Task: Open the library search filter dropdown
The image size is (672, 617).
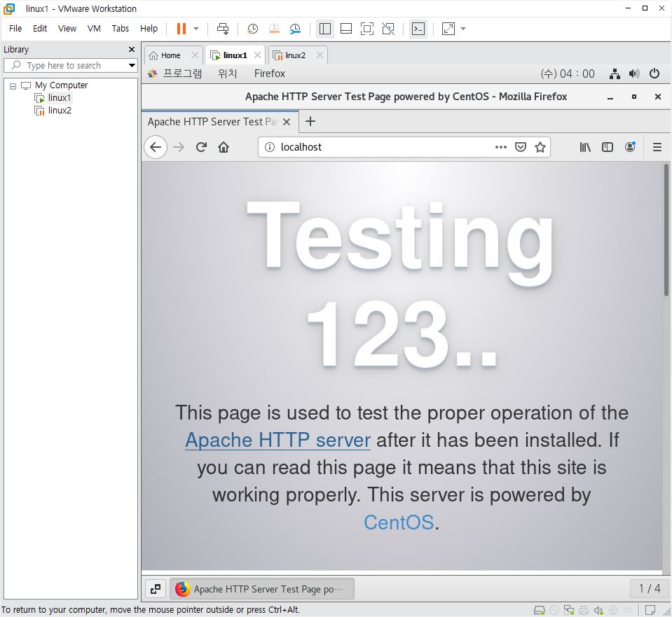Action: coord(132,66)
